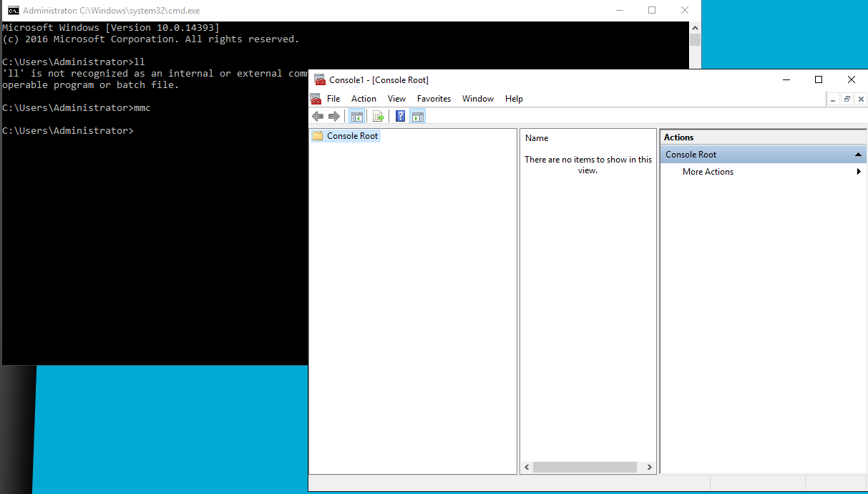The image size is (868, 494).
Task: Maximize the cmd.exe window
Action: [652, 10]
